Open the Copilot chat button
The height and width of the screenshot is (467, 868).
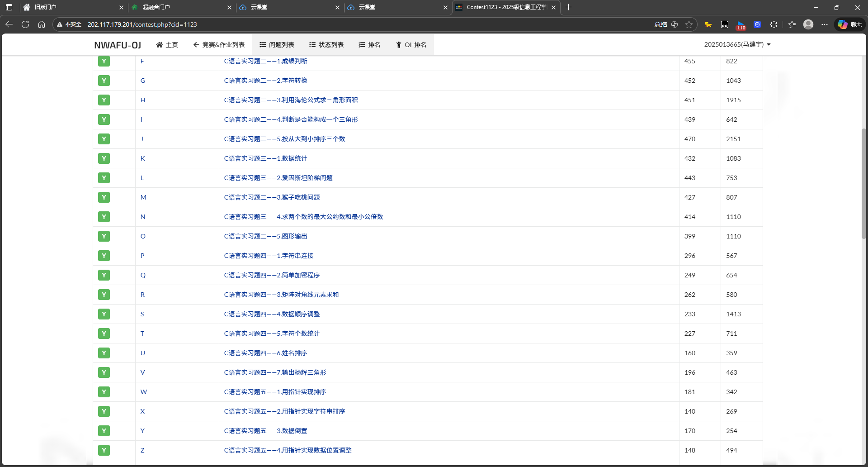(x=850, y=24)
